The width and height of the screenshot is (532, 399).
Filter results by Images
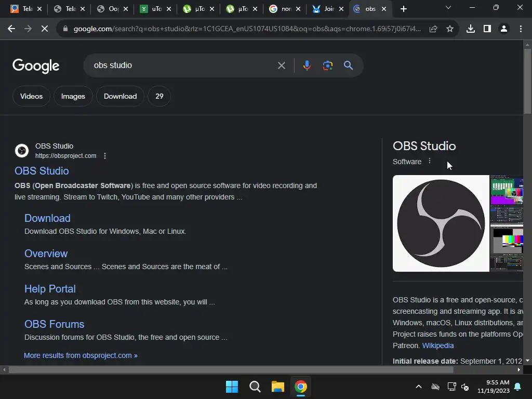[x=73, y=96]
